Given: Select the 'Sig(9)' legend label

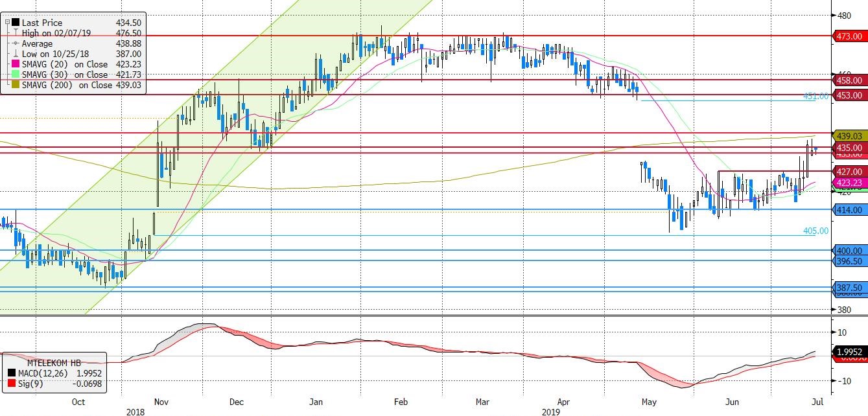Looking at the screenshot, I should click(31, 385).
